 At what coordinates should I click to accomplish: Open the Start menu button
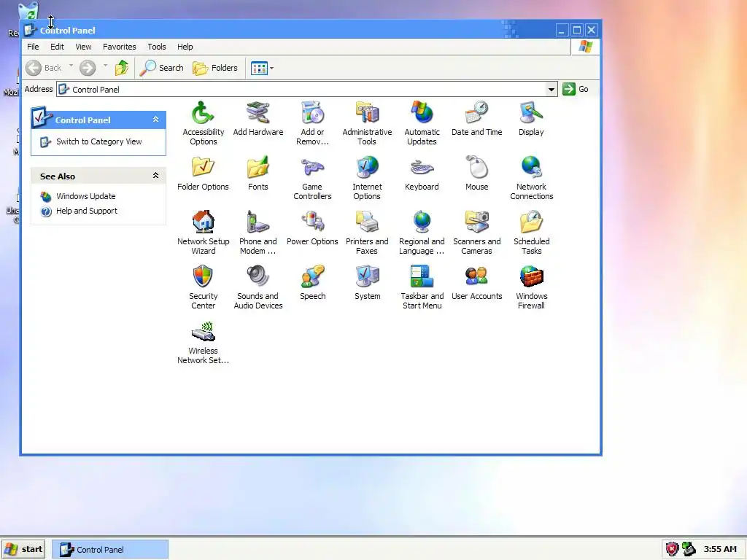pos(23,550)
